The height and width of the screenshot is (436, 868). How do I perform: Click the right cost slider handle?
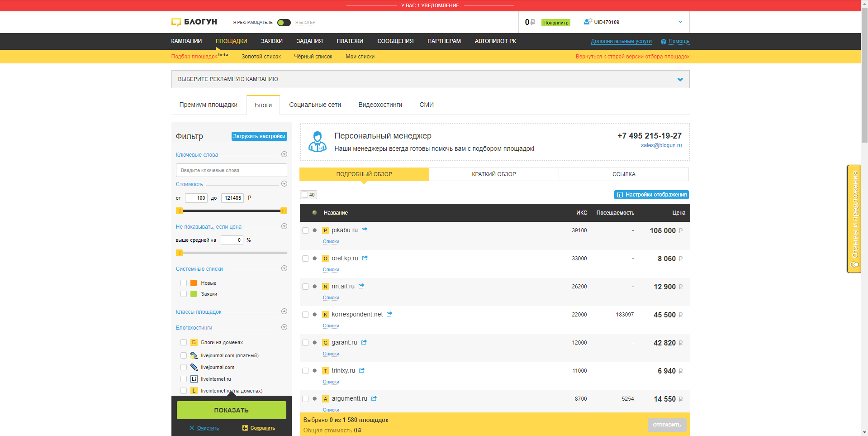284,211
